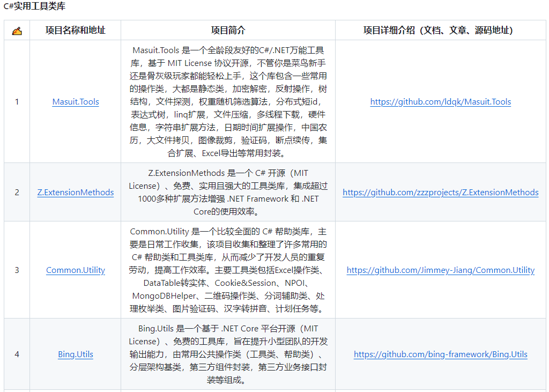
Task: Click column header '项目简介'
Action: (x=228, y=30)
